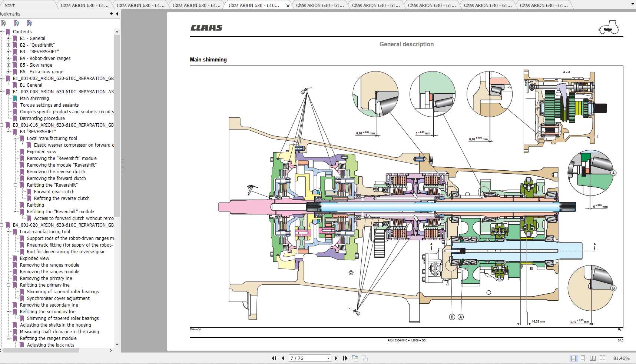Image resolution: width=636 pixels, height=364 pixels.
Task: Open the tab list dropdown arrow
Action: (x=632, y=4)
